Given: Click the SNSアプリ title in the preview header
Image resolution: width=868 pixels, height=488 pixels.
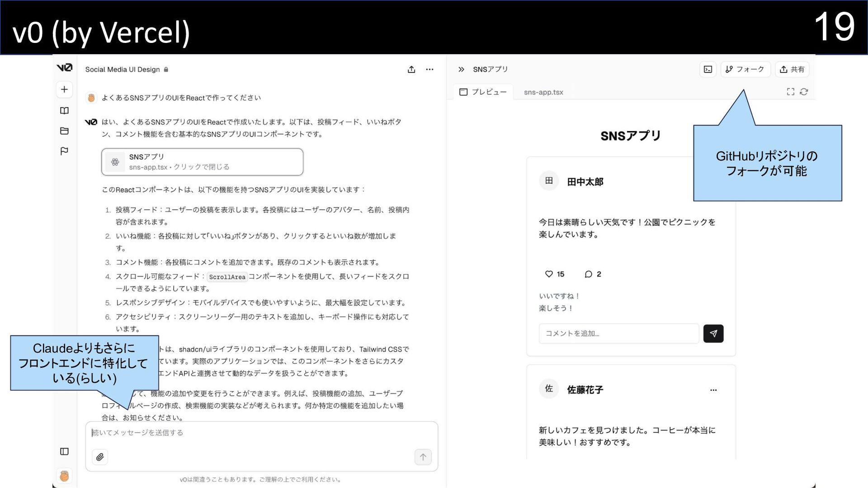Looking at the screenshot, I should tap(490, 70).
